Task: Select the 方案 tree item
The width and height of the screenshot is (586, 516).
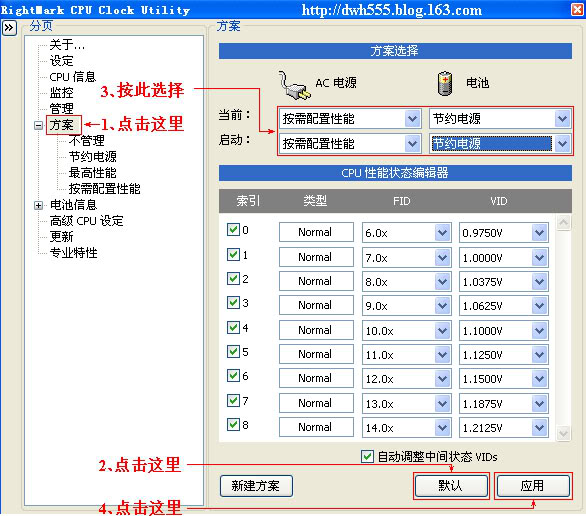Action: click(62, 125)
